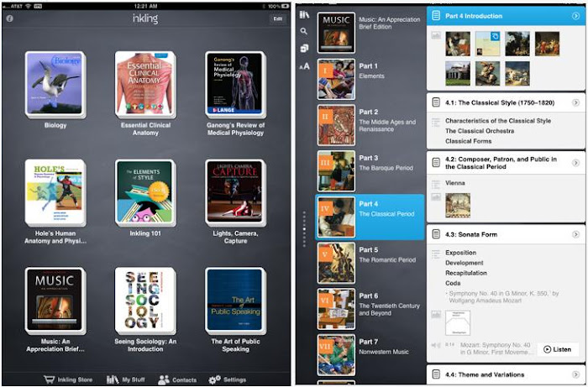The image size is (588, 387).
Task: Open the sonata form diagram thumbnail
Action: click(458, 322)
